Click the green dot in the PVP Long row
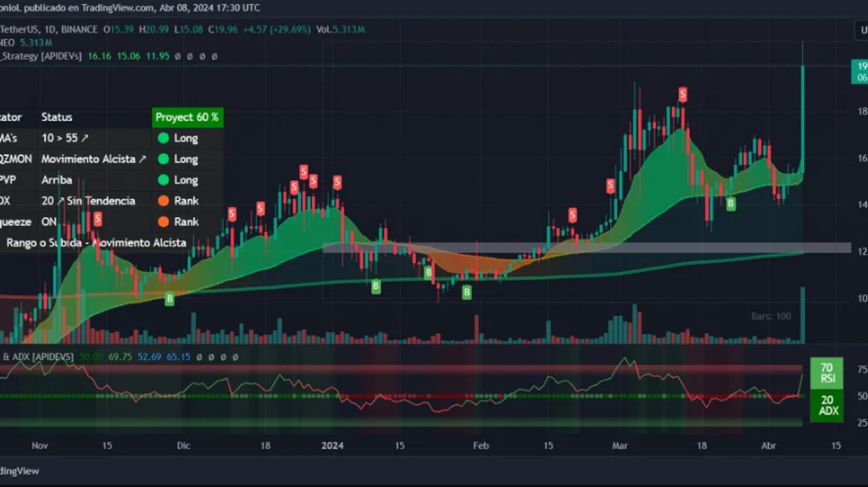This screenshot has width=868, height=487. pyautogui.click(x=163, y=180)
